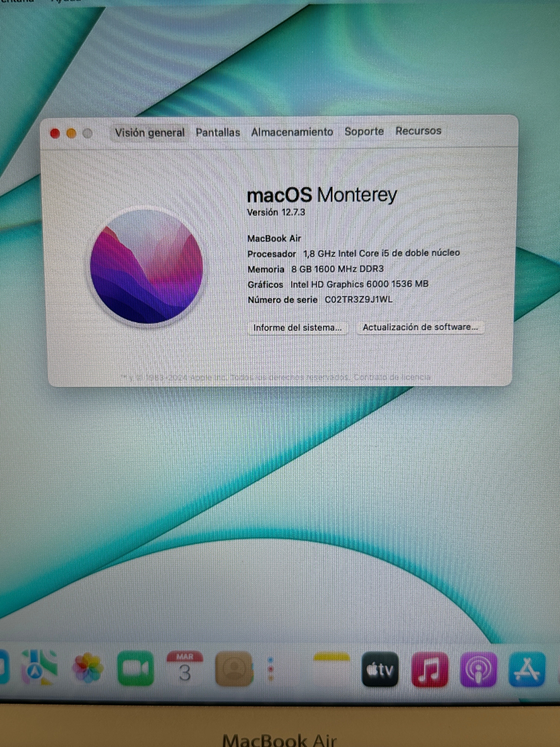Screen dimensions: 560x747
Task: Click the 1,8 GHz Intel Core i5 processor value
Action: pos(381,253)
